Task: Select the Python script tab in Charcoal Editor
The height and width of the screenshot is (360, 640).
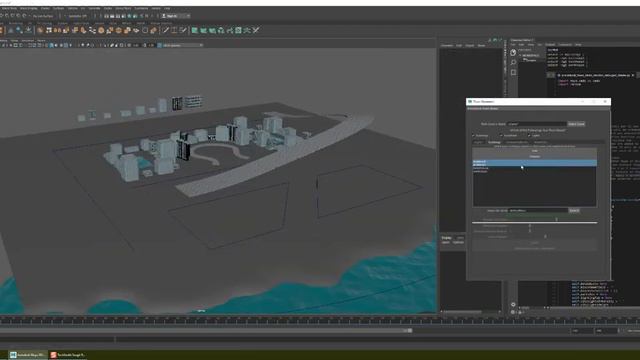Action: coord(596,75)
